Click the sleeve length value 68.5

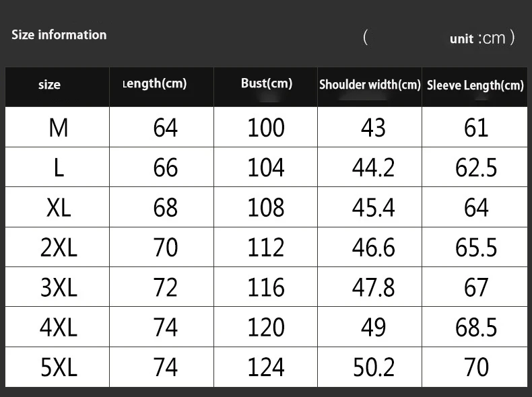click(x=476, y=328)
